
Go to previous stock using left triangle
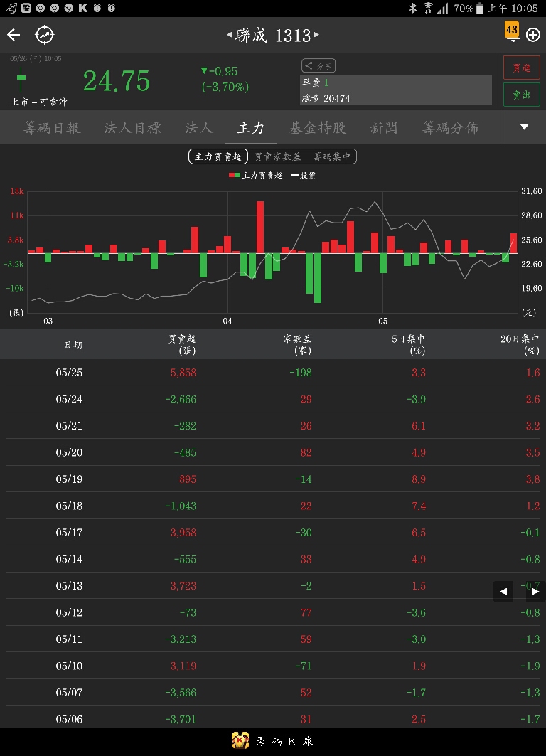[x=229, y=35]
